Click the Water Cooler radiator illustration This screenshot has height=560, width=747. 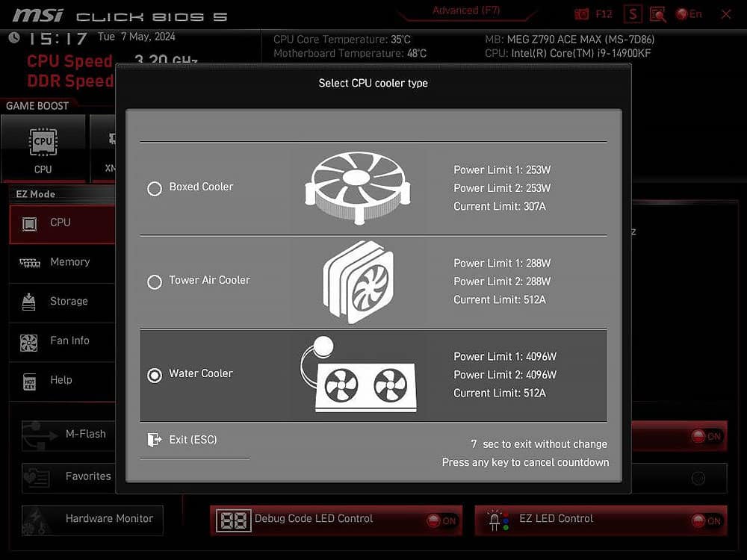359,374
